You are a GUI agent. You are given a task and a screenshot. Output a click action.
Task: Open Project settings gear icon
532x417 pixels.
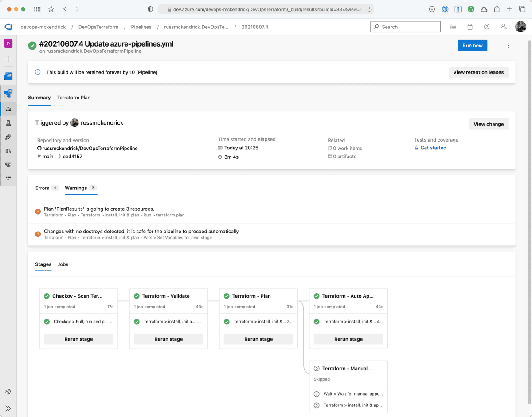8,392
